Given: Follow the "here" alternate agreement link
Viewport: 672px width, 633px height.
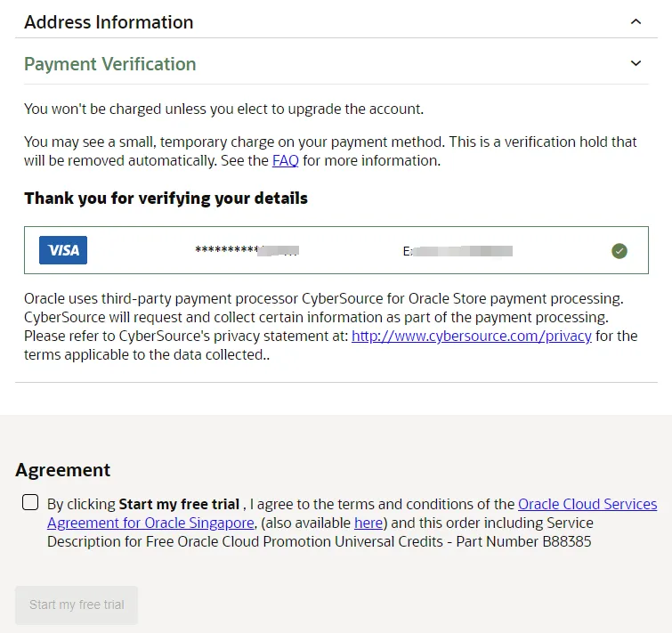Looking at the screenshot, I should click(368, 523).
